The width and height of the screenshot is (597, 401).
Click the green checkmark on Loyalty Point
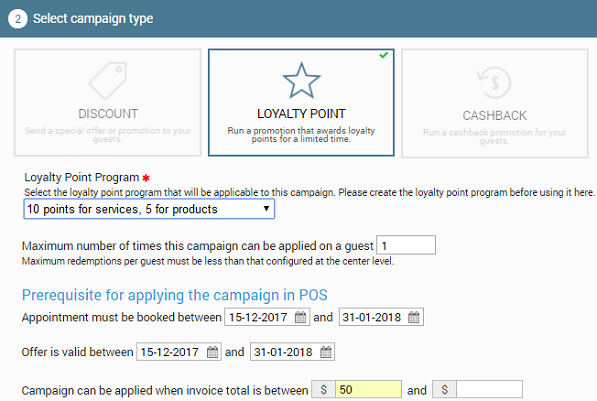384,55
